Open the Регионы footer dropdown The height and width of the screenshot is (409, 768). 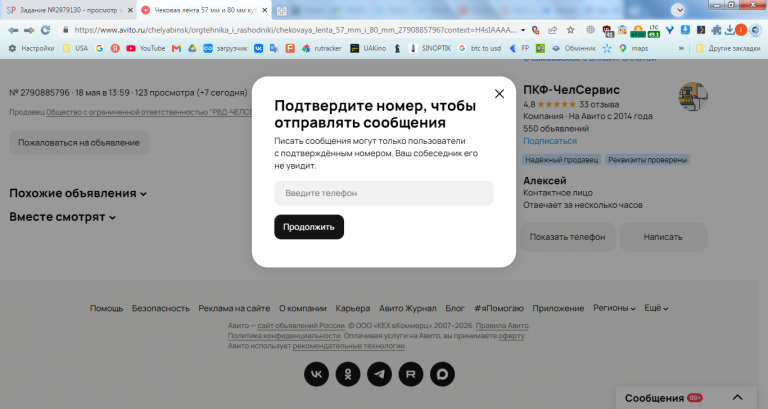pyautogui.click(x=614, y=308)
